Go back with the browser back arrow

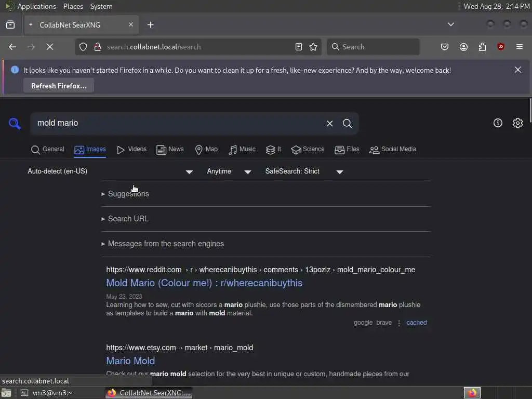pyautogui.click(x=12, y=47)
